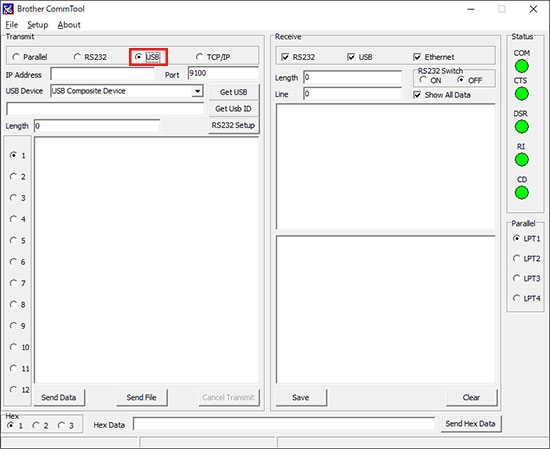Click the Send Hex Data button
Viewport: 550px width, 449px height.
(470, 424)
